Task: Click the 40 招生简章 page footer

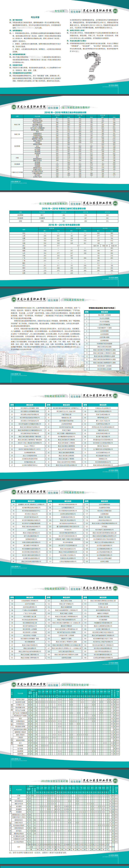Action: (x=113, y=470)
